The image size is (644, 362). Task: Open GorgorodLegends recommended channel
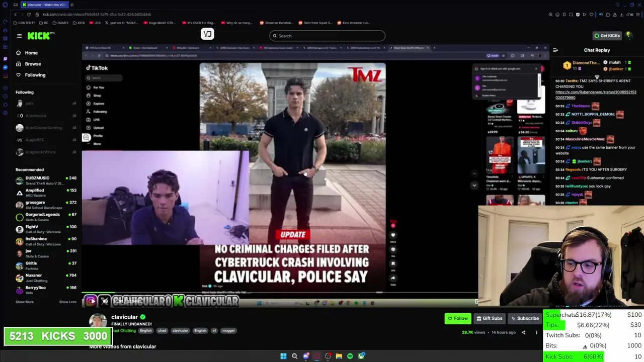click(45, 217)
